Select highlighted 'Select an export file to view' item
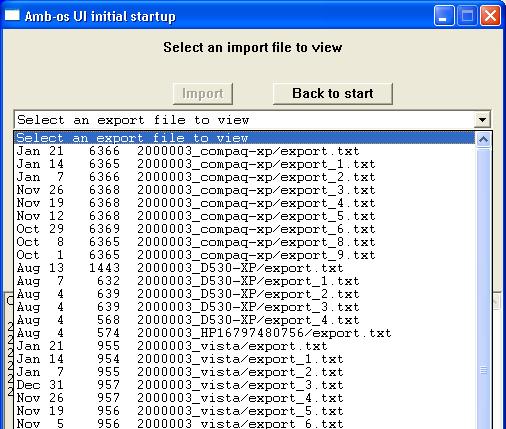Image resolution: width=506 pixels, height=429 pixels. coord(245,138)
